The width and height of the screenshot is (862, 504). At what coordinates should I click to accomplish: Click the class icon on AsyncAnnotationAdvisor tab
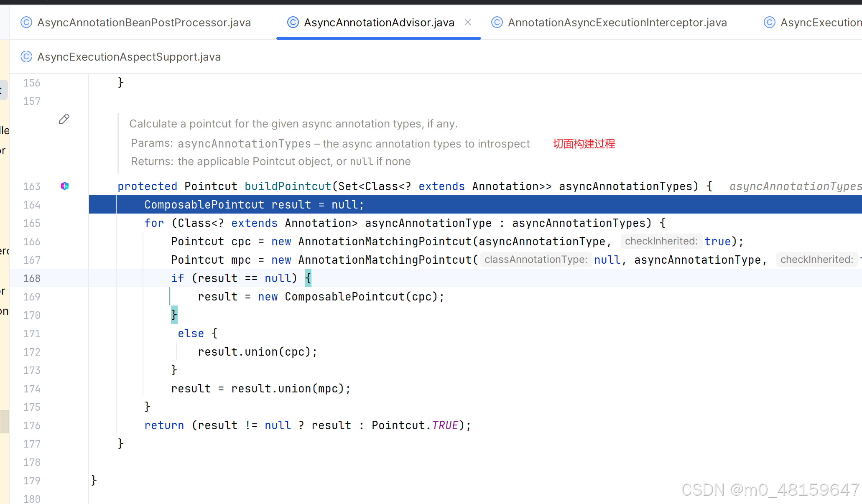pyautogui.click(x=293, y=23)
